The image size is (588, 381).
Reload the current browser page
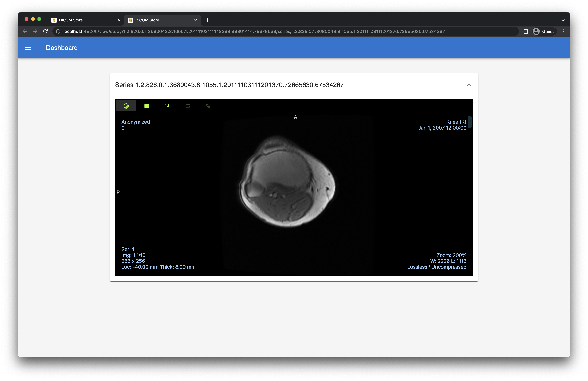pos(46,31)
